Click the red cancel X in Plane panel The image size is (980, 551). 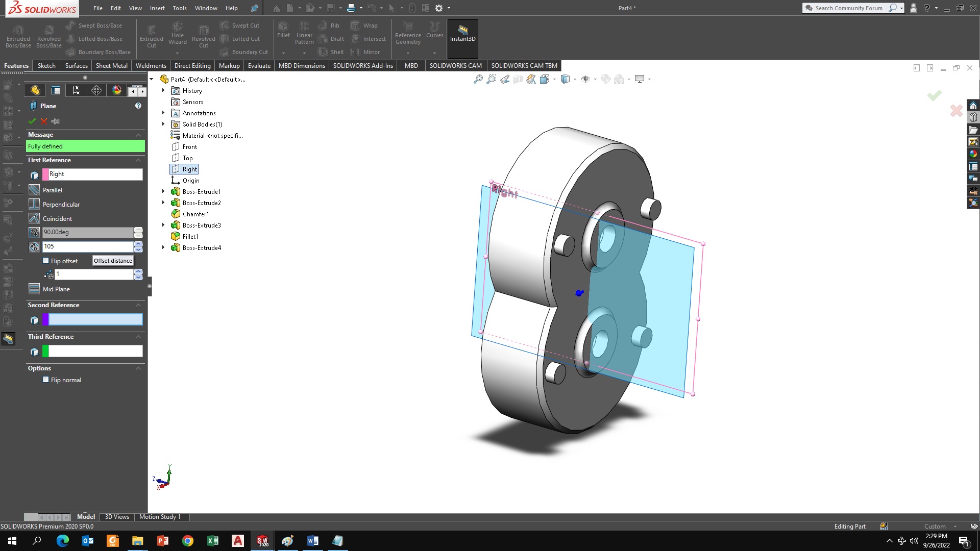pos(44,121)
